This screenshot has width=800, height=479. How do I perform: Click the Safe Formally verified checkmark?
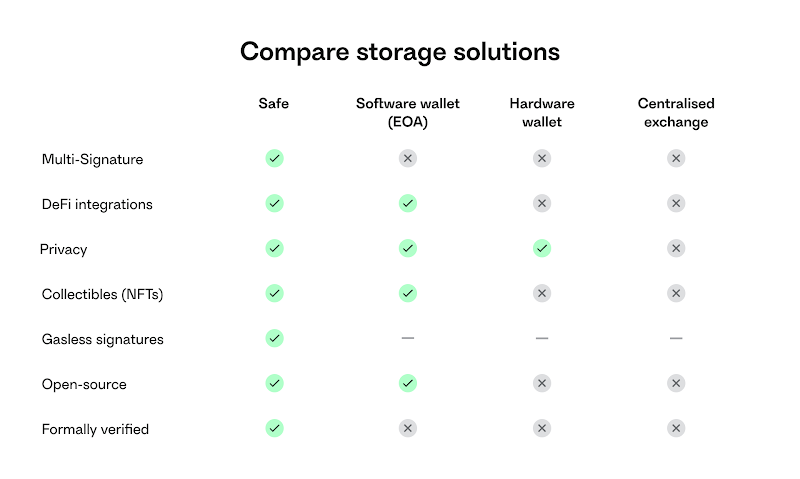(x=274, y=428)
